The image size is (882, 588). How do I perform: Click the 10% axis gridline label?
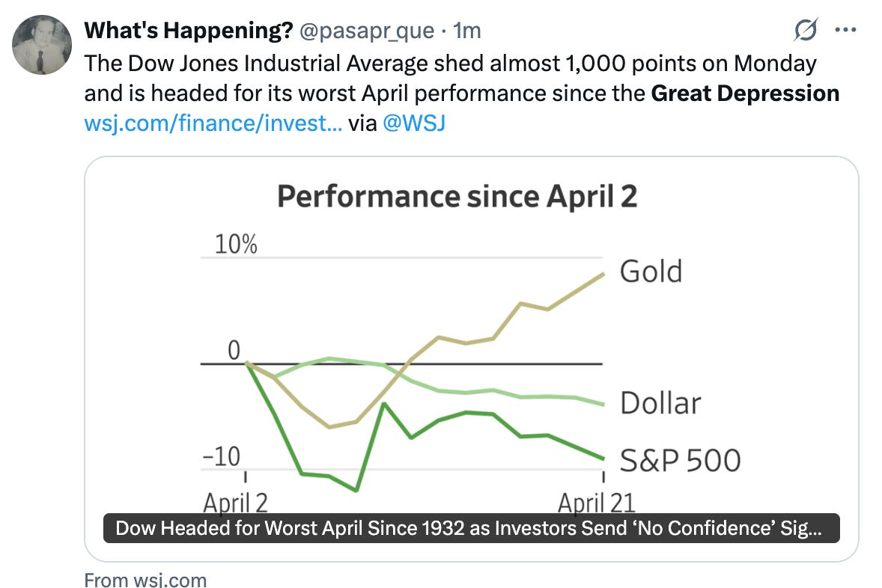(x=237, y=245)
